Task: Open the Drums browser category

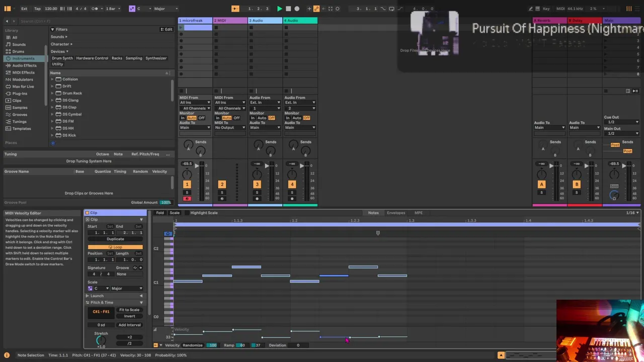Action: tap(18, 51)
